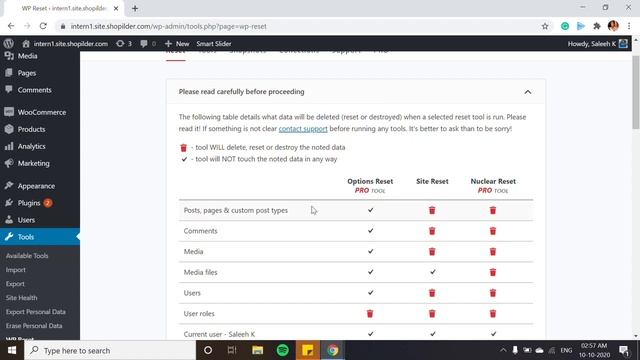Open the comments bubble in admin bar
The height and width of the screenshot is (360, 640).
pyautogui.click(x=148, y=44)
